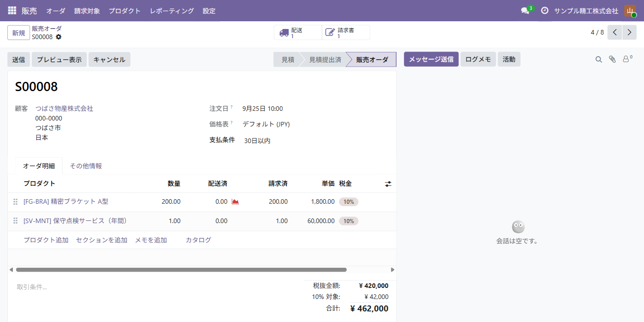Go to the previous record arrow

click(x=615, y=33)
